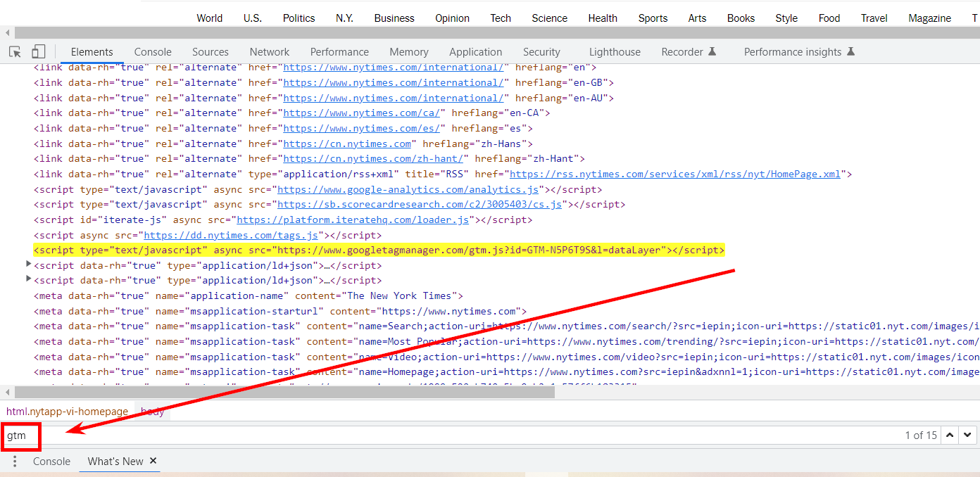Open the Style section link
Viewport: 980px width, 477px height.
click(787, 18)
